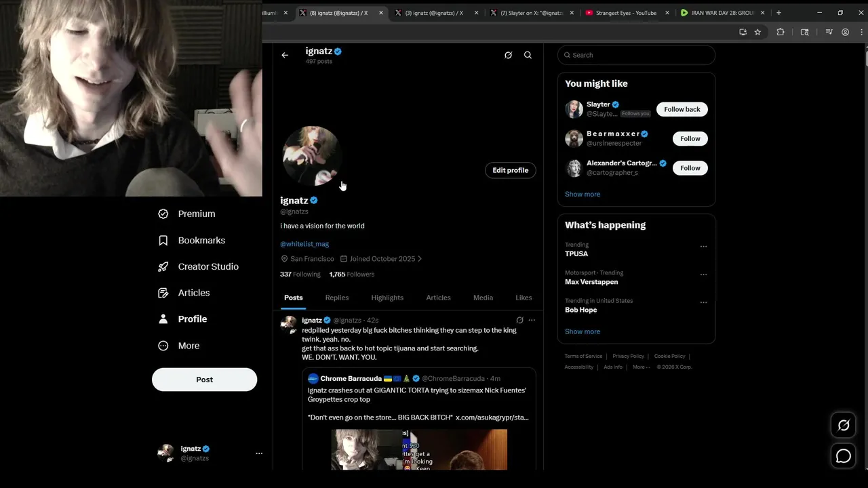868x488 pixels.
Task: Open the Chrome Barracuda quoted post avatar
Action: point(313,379)
